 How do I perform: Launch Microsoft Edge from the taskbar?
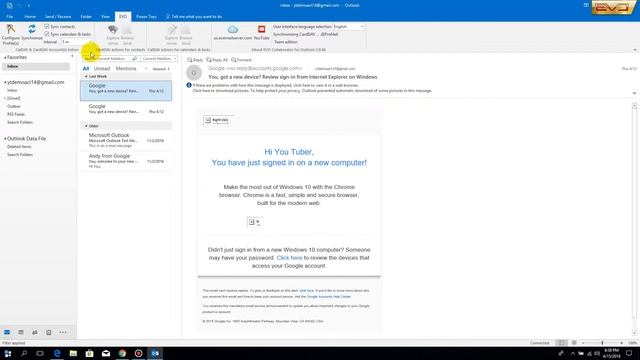pyautogui.click(x=57, y=353)
